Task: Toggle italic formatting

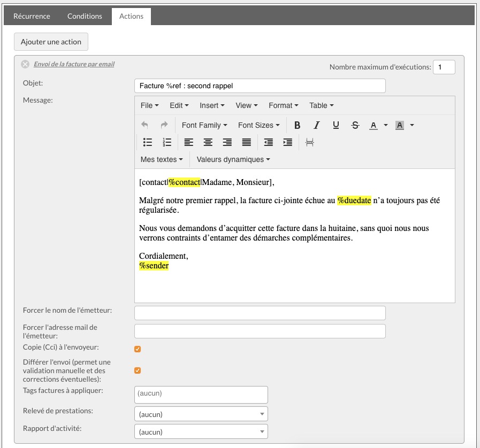Action: [x=317, y=125]
